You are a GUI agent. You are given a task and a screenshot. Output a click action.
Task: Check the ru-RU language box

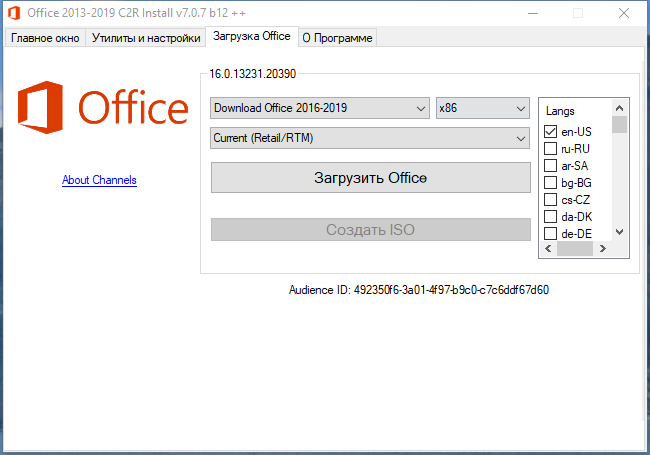coord(550,149)
